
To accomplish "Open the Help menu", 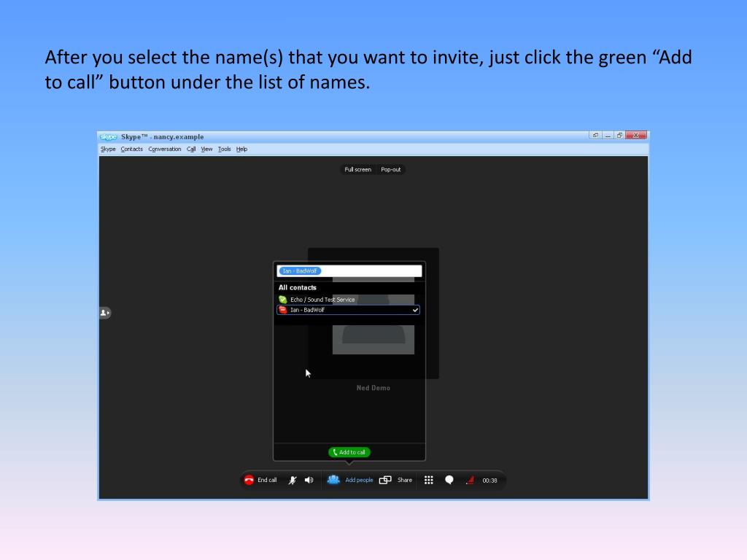I will [x=241, y=149].
